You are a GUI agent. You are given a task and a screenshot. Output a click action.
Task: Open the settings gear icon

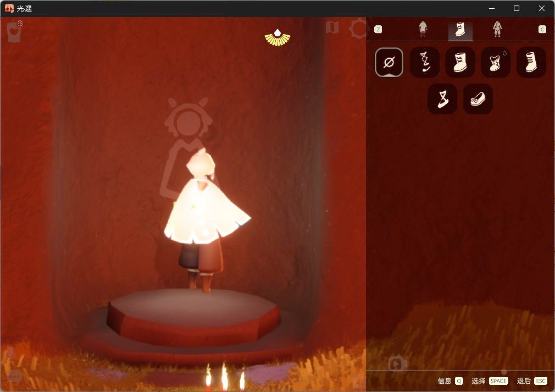359,28
